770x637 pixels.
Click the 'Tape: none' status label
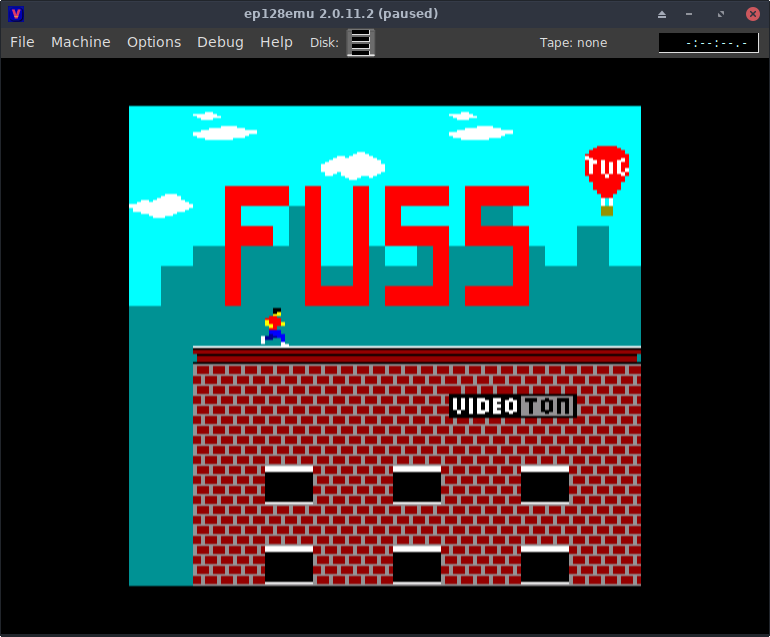coord(573,43)
